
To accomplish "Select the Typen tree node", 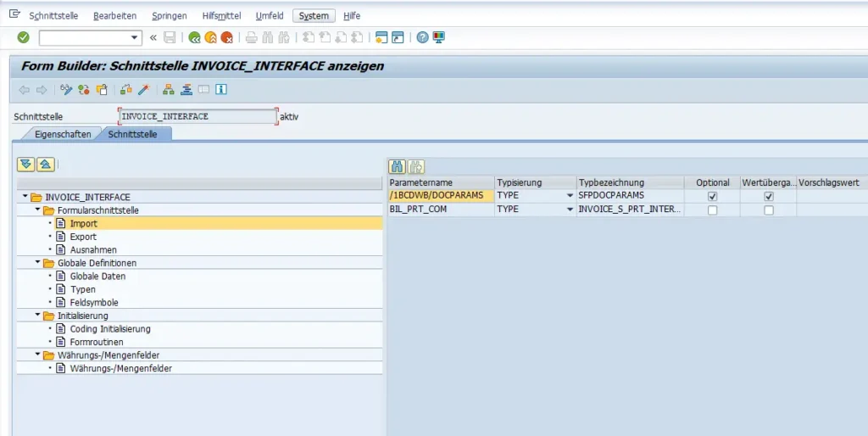I will [x=82, y=289].
